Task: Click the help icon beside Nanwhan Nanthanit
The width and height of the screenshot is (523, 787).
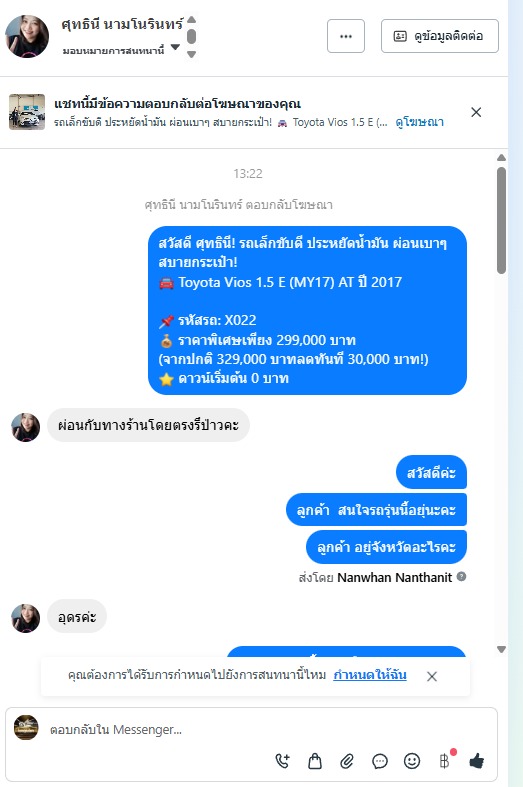Action: coord(461,577)
